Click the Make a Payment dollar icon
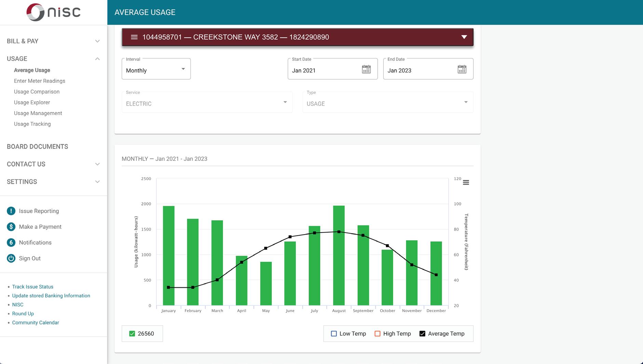Image resolution: width=643 pixels, height=364 pixels. (11, 227)
